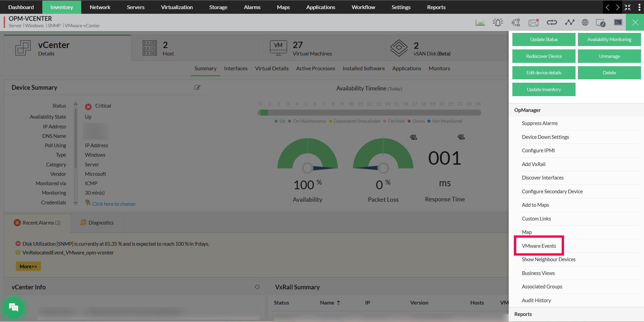Collapse the Reports section header
Viewport: 644px width, 322px height.
(x=576, y=314)
